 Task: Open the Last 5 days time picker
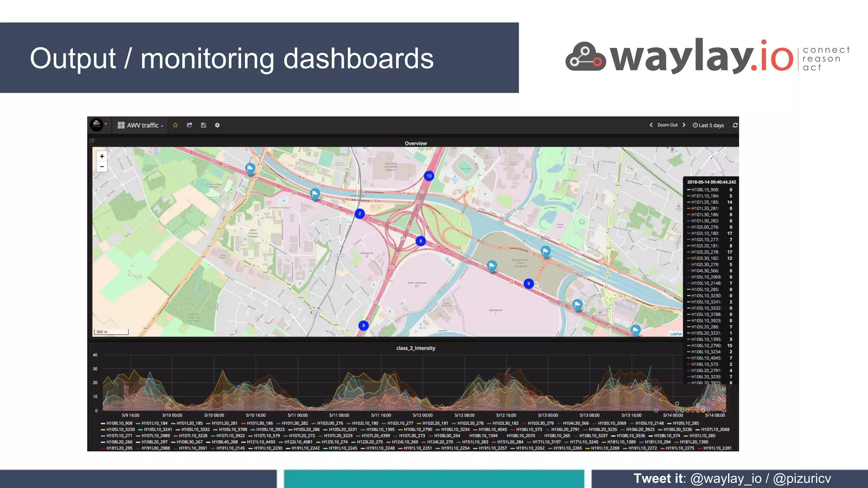coord(708,125)
